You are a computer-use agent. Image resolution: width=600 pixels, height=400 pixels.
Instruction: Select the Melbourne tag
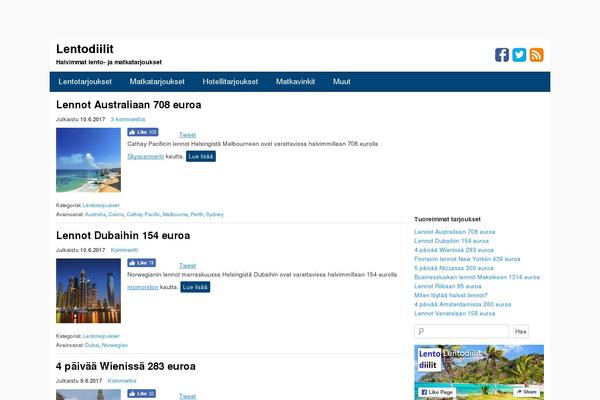point(175,214)
